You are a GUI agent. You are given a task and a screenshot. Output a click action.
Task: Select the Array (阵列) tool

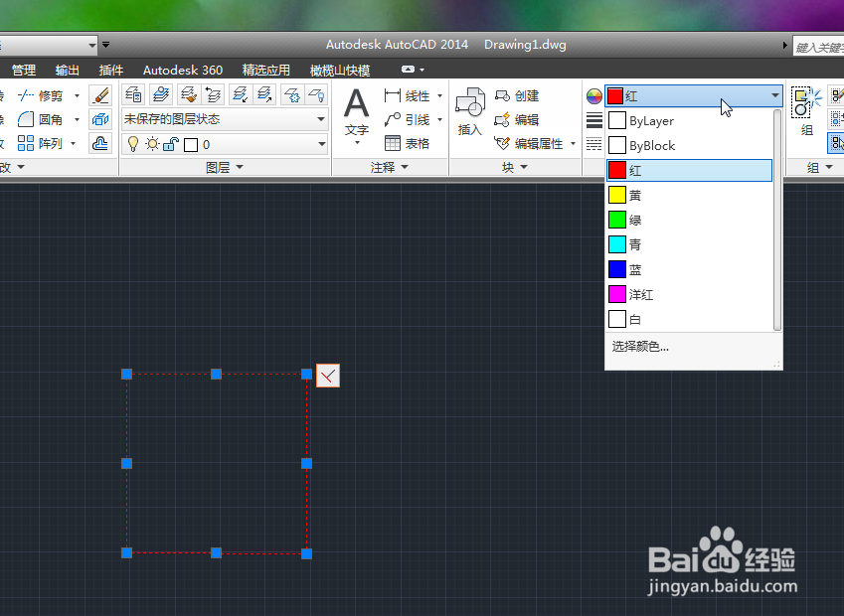tap(41, 143)
